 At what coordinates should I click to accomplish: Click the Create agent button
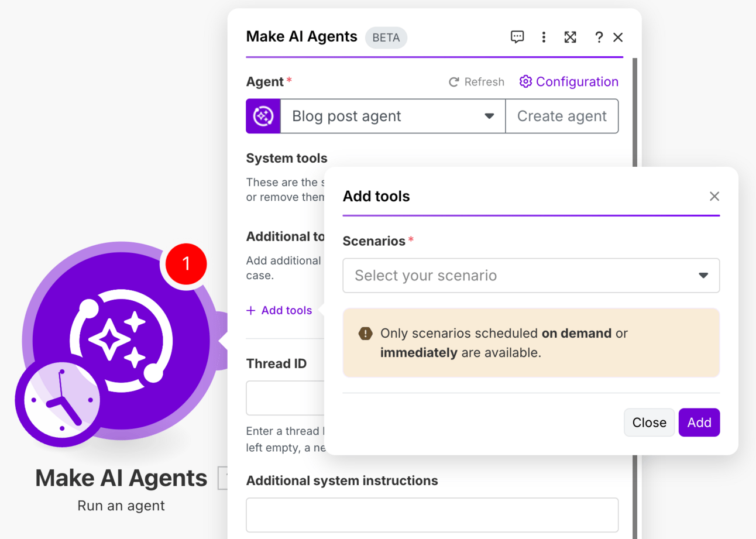point(562,116)
